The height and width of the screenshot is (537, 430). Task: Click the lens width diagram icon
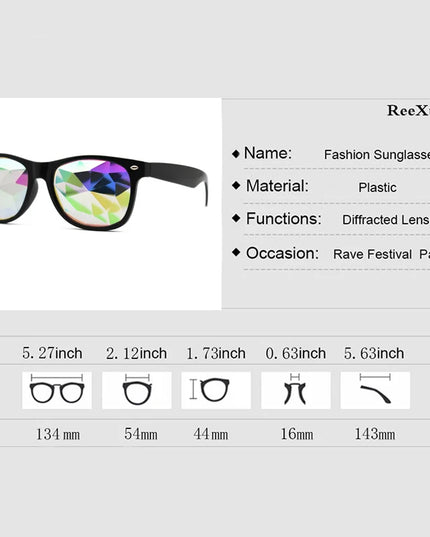click(x=137, y=390)
